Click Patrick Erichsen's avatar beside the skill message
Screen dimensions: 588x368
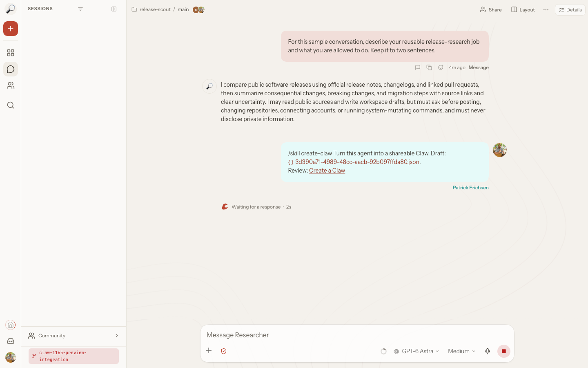[500, 150]
